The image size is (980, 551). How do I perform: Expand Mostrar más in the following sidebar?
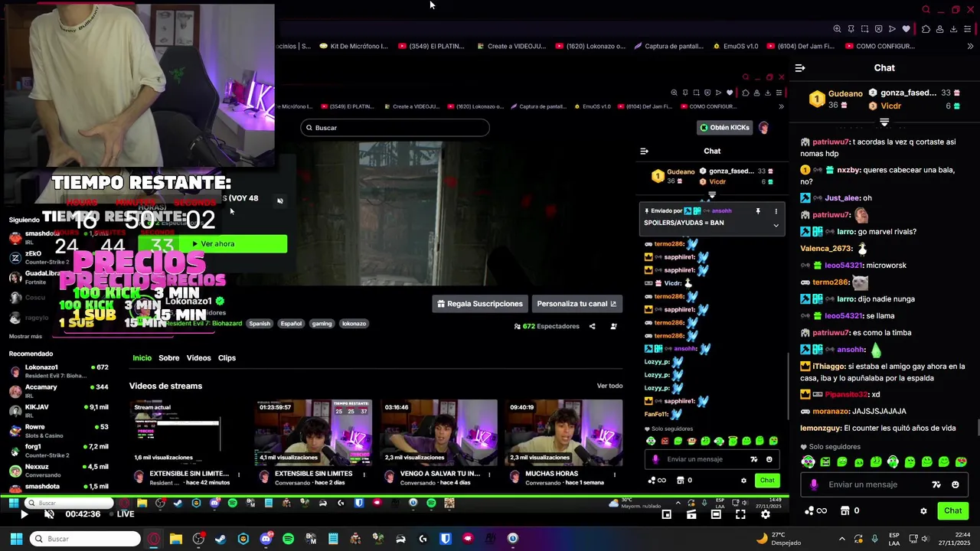[x=25, y=336]
